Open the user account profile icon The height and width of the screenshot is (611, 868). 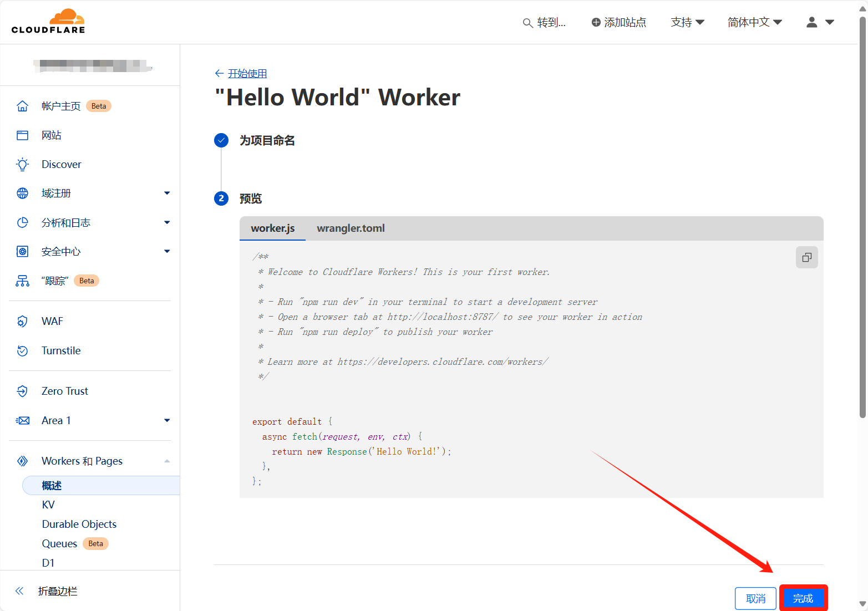[812, 22]
